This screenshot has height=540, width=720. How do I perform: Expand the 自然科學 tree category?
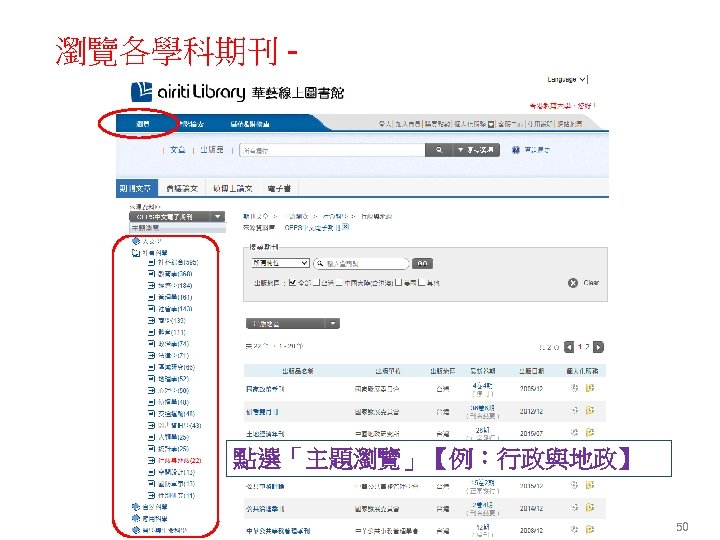click(135, 507)
